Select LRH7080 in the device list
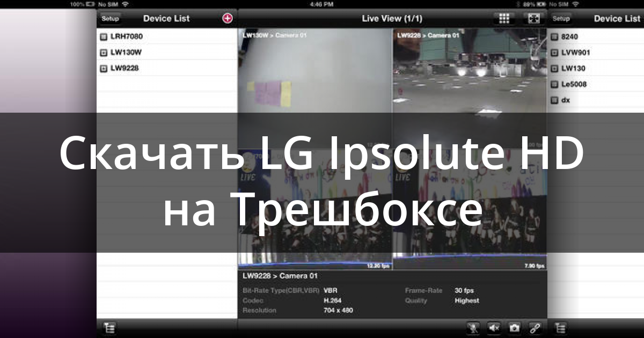This screenshot has height=338, width=644. tap(127, 36)
